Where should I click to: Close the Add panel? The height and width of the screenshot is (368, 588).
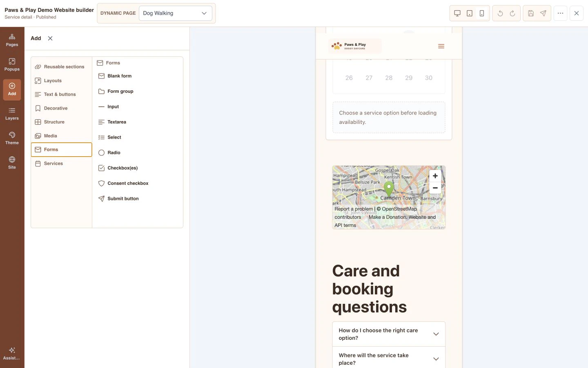(50, 38)
